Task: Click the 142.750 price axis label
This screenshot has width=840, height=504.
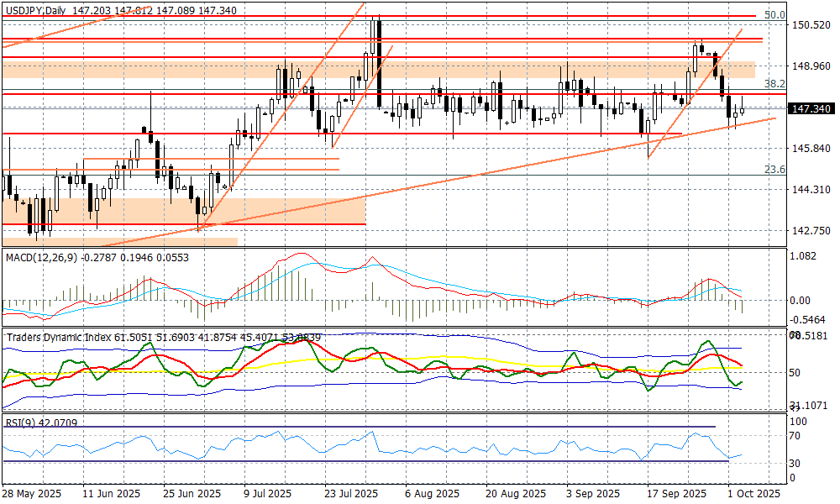Action: [811, 231]
